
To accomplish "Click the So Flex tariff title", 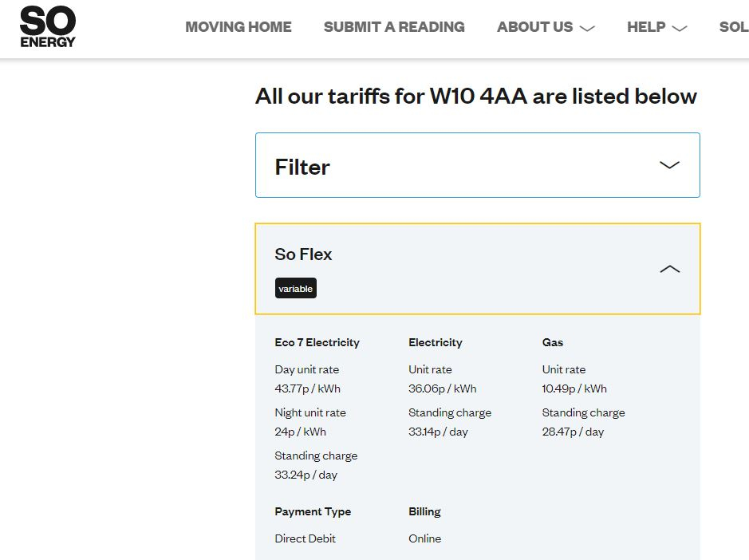I will coord(303,254).
